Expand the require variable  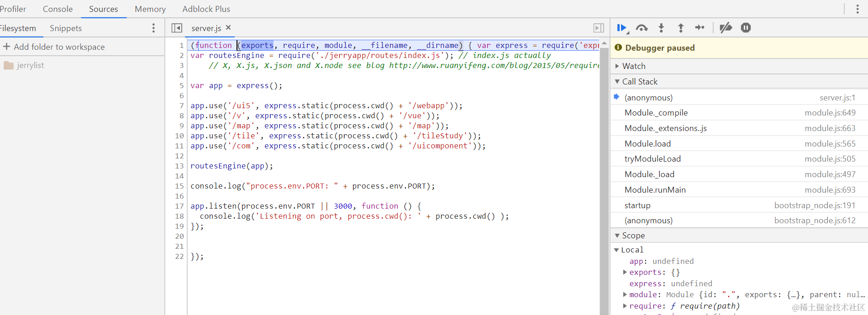pyautogui.click(x=625, y=306)
